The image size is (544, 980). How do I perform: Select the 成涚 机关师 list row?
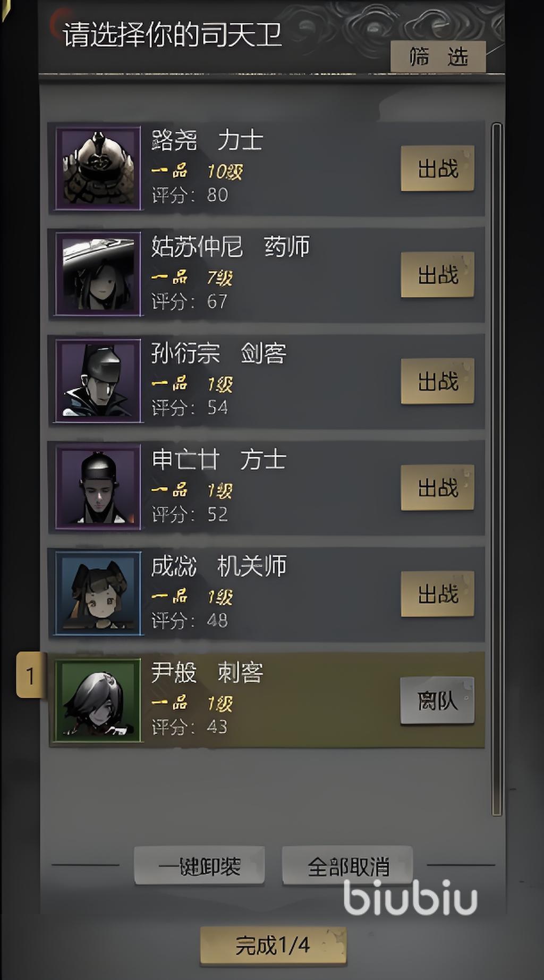267,594
